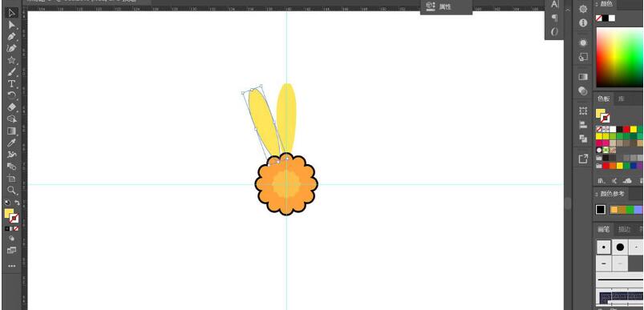The width and height of the screenshot is (644, 310).
Task: Select the Eraser tool
Action: (11, 107)
